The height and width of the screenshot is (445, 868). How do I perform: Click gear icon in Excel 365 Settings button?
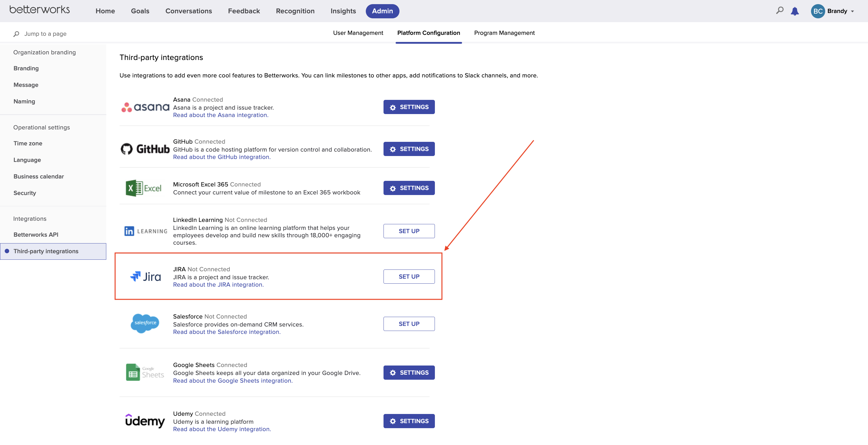coord(393,189)
